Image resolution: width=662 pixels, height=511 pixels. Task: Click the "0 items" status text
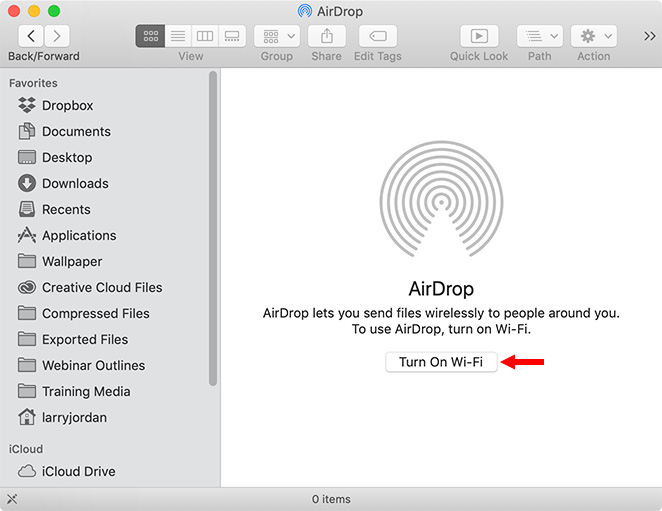click(331, 499)
